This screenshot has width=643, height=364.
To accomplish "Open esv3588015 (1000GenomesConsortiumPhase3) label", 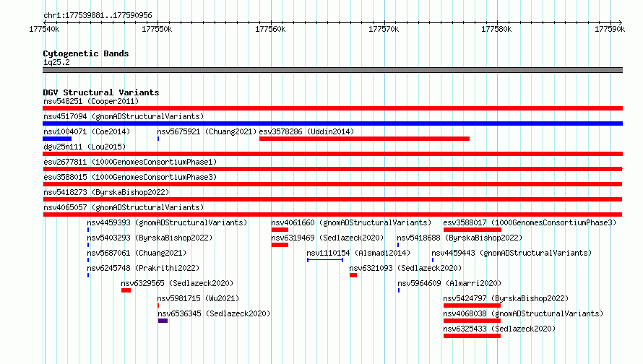I will click(x=130, y=177).
